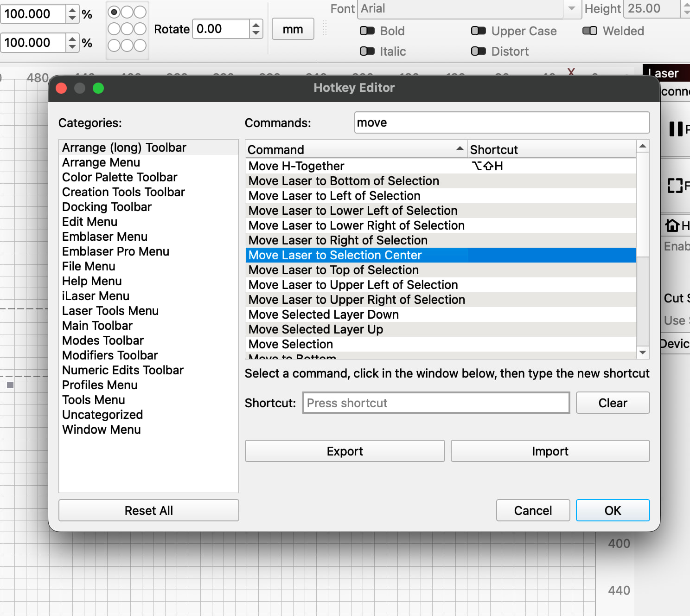Image resolution: width=690 pixels, height=616 pixels.
Task: Click the mm units button
Action: tap(293, 29)
